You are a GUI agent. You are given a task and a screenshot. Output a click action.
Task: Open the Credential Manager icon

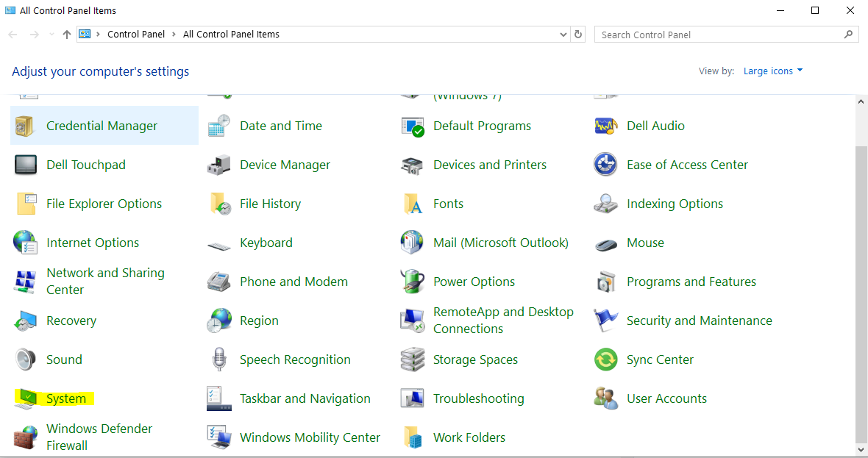point(102,125)
